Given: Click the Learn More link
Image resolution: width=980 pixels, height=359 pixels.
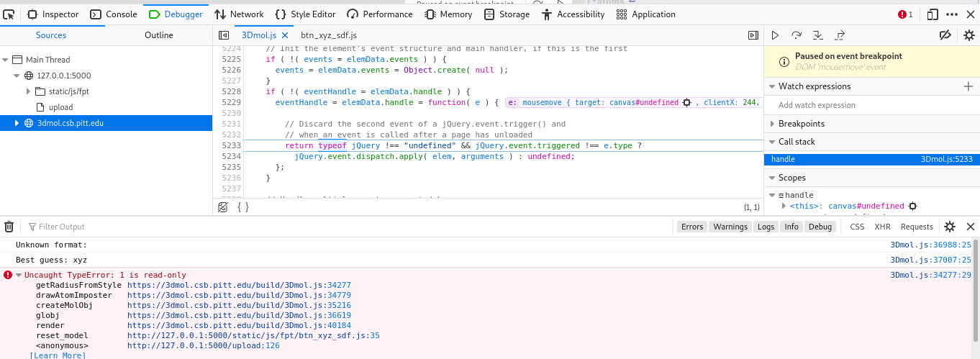Looking at the screenshot, I should [58, 355].
